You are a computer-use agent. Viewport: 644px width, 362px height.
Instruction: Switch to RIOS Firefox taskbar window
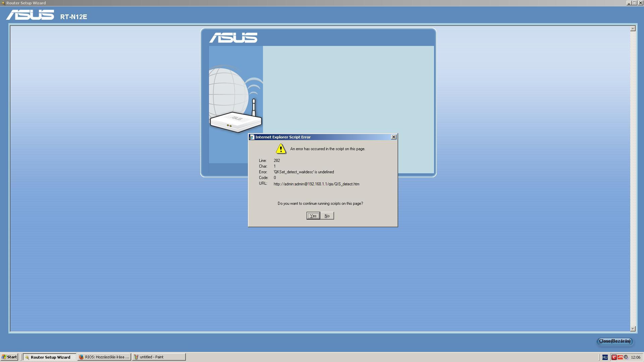tap(104, 357)
